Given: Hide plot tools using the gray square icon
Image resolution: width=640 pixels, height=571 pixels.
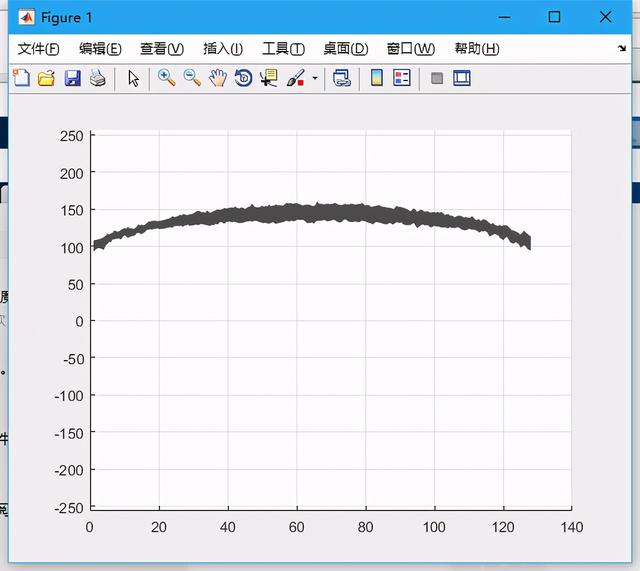Looking at the screenshot, I should pyautogui.click(x=437, y=78).
